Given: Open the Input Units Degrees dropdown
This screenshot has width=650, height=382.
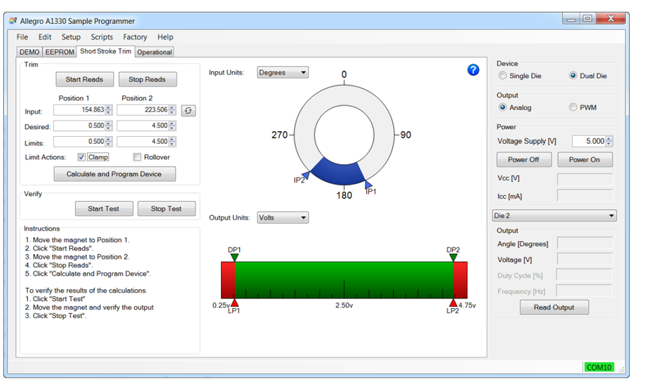Looking at the screenshot, I should tap(283, 73).
